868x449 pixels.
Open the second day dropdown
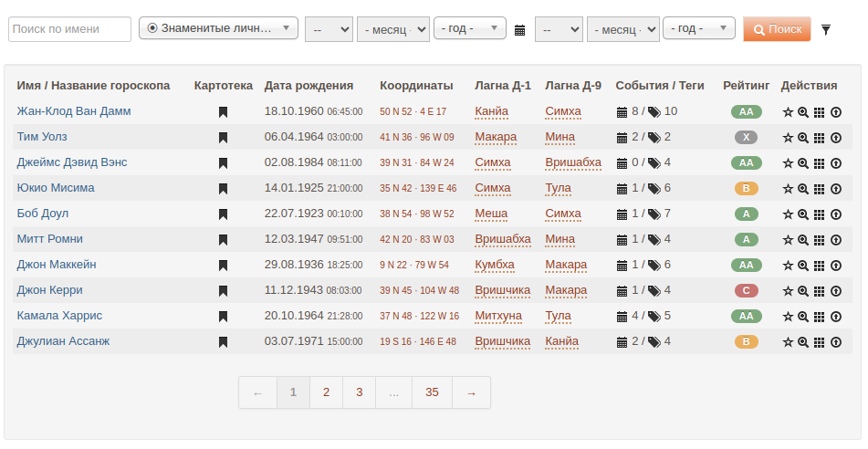coord(559,29)
